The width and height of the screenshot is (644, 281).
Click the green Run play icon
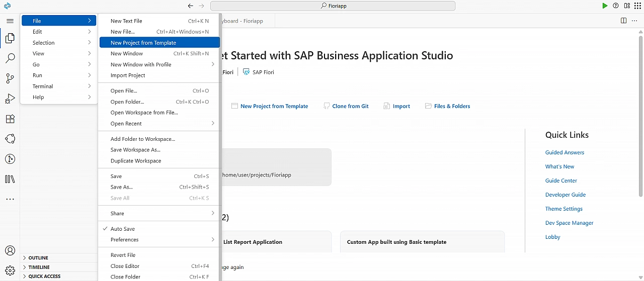click(x=605, y=6)
